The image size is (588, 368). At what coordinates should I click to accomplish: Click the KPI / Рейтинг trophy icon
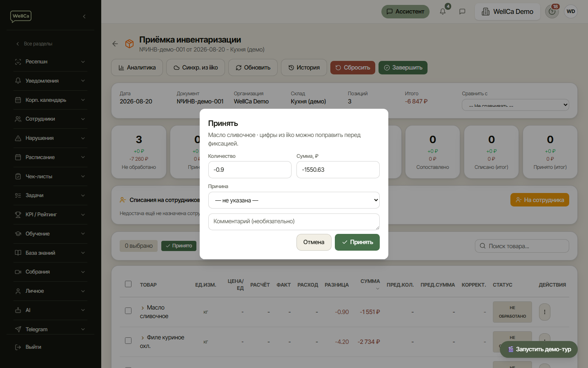pyautogui.click(x=18, y=215)
